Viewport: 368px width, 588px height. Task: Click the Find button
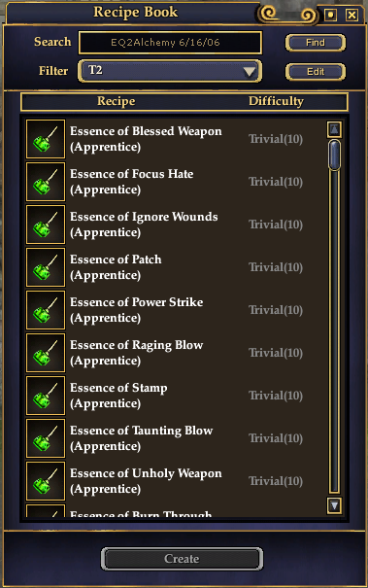(316, 43)
